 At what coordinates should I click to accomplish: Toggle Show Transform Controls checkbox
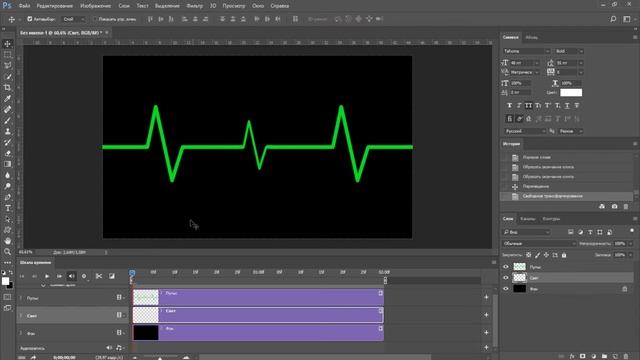(x=95, y=19)
